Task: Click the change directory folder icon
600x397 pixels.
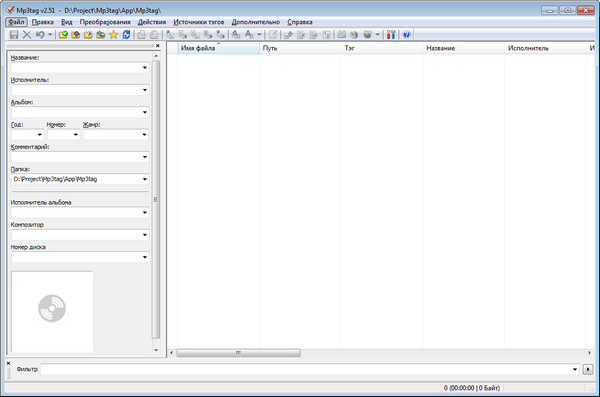Action: pos(64,35)
